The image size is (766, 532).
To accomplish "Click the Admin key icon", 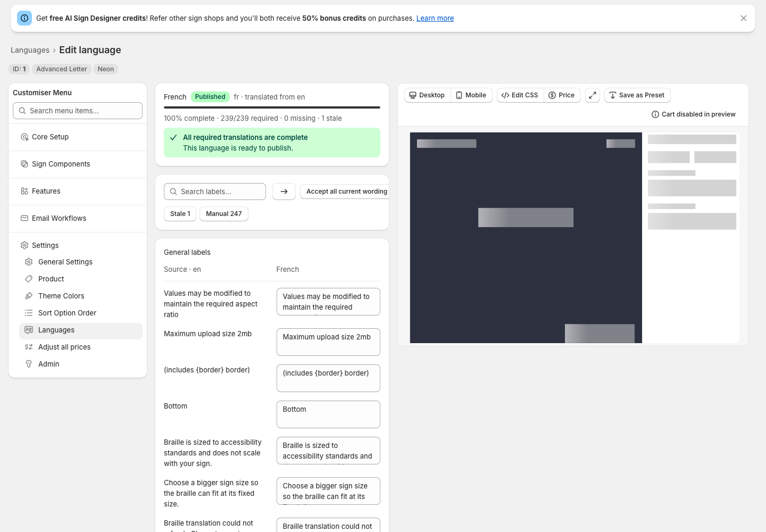I will [29, 364].
